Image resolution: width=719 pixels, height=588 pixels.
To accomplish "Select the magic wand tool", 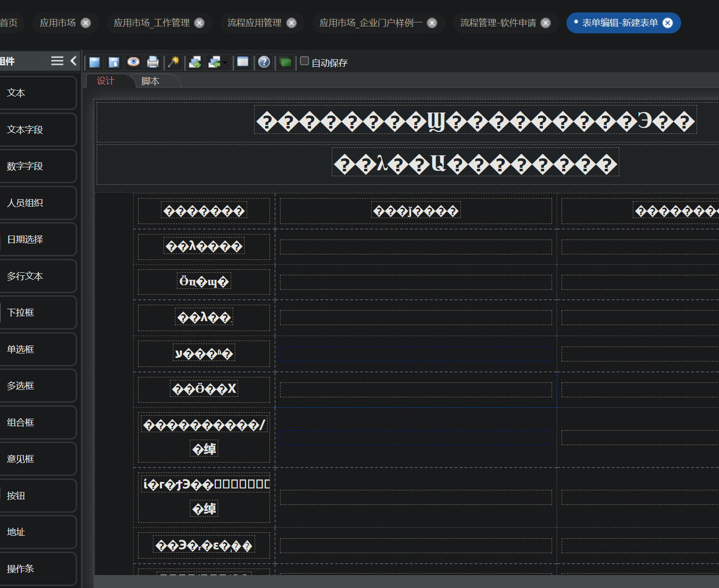I will point(173,62).
